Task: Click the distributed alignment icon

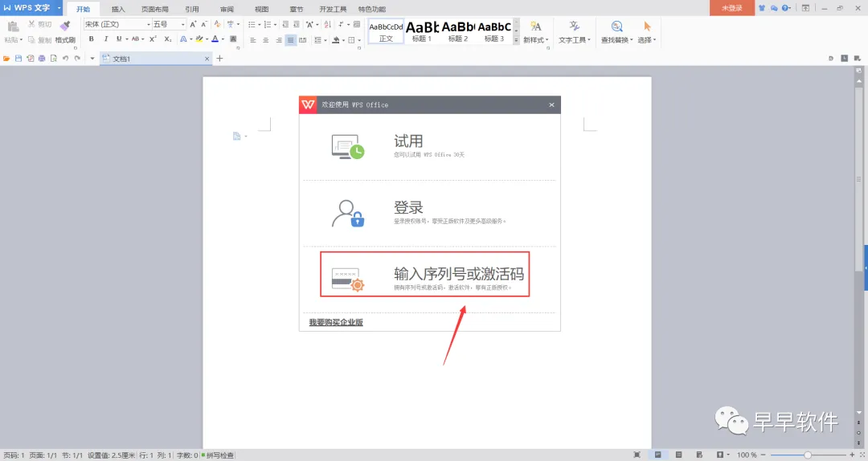Action: point(303,40)
